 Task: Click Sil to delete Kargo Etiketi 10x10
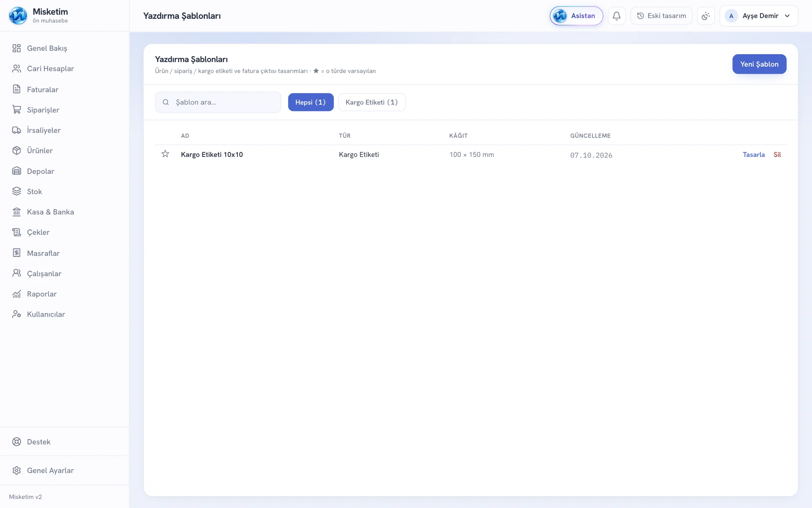coord(777,155)
